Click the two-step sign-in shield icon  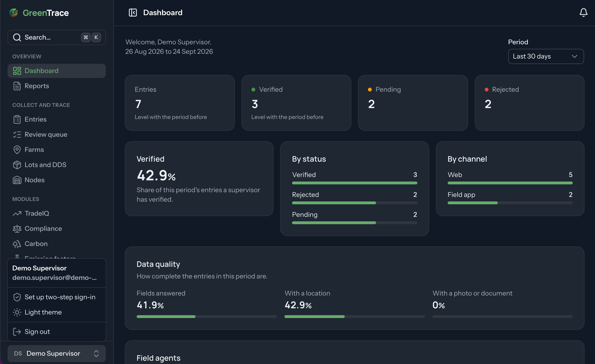coord(17,297)
